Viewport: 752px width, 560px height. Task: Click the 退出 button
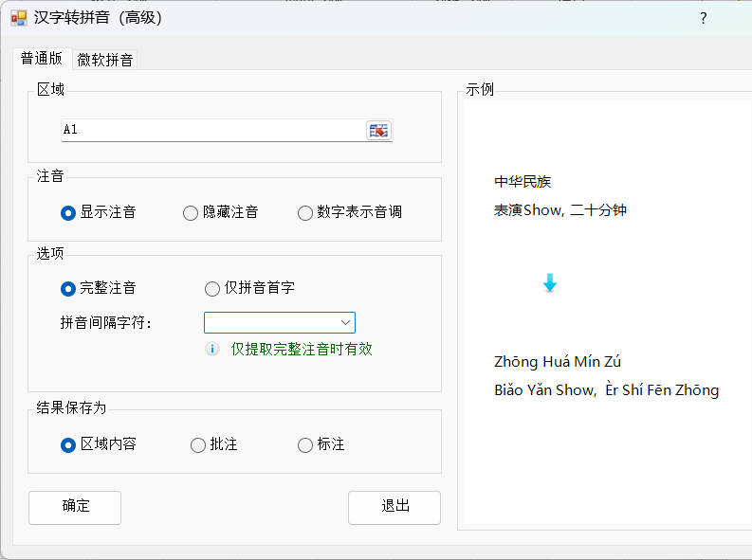394,507
